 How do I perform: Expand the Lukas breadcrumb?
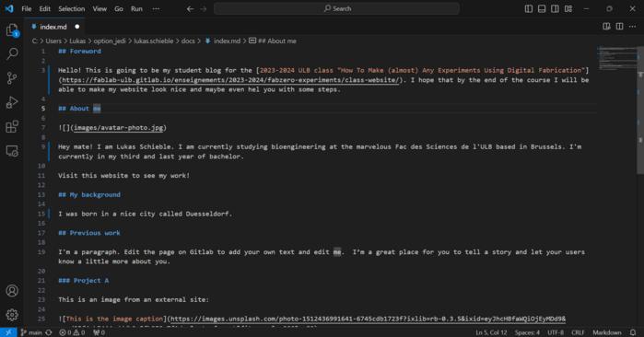(77, 41)
